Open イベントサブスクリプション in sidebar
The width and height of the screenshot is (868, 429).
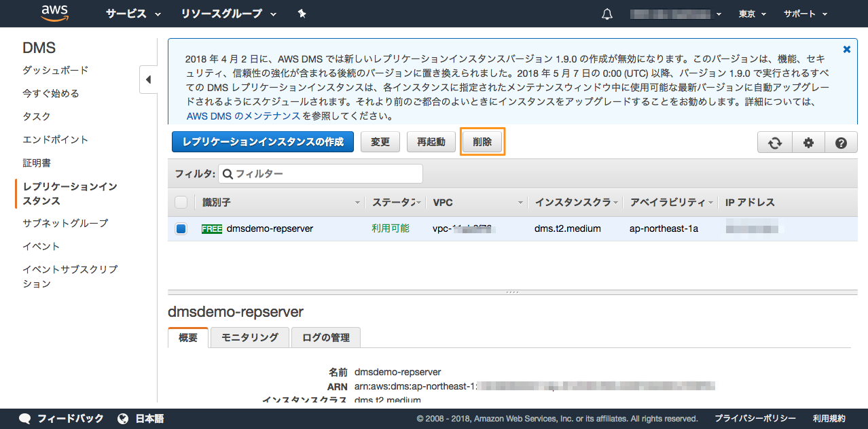click(x=70, y=276)
